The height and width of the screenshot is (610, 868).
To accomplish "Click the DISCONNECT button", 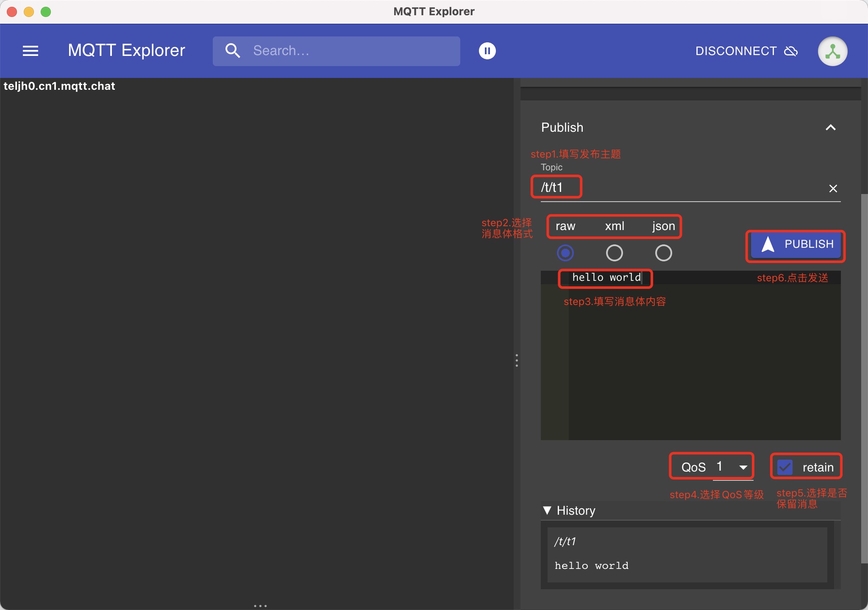I will click(x=736, y=51).
